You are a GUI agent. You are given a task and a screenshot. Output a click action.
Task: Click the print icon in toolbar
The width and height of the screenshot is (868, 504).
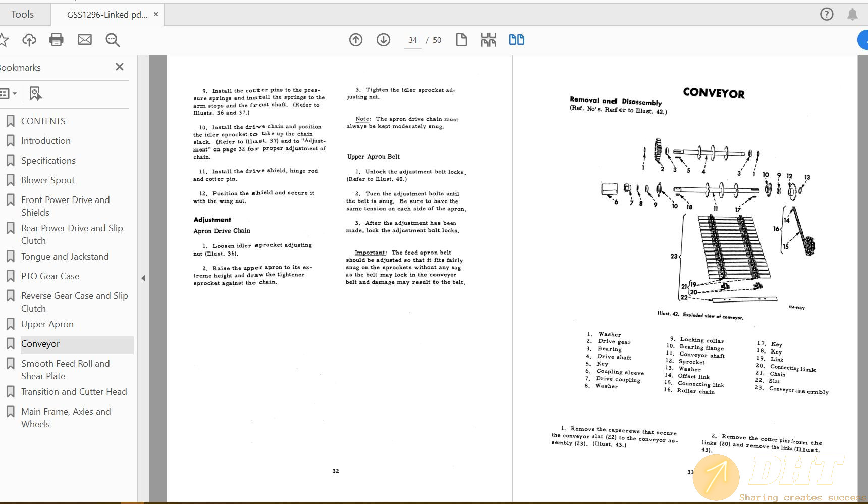57,40
